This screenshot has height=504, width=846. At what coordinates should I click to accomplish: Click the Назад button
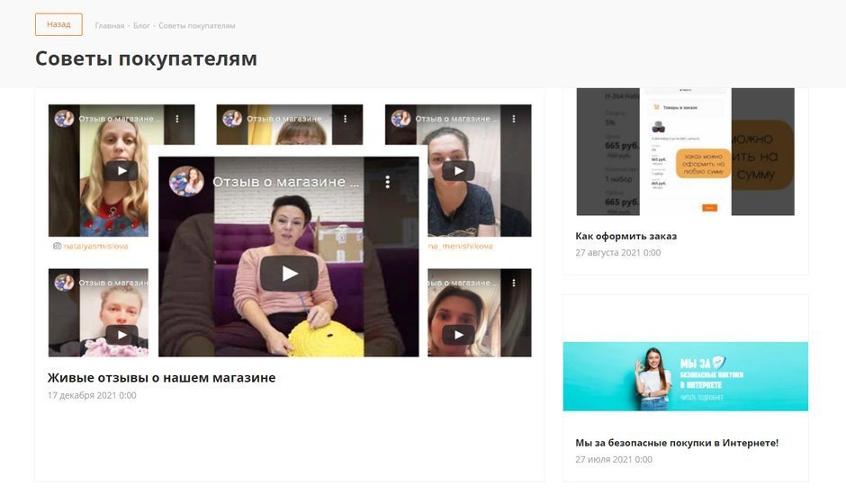tap(58, 24)
